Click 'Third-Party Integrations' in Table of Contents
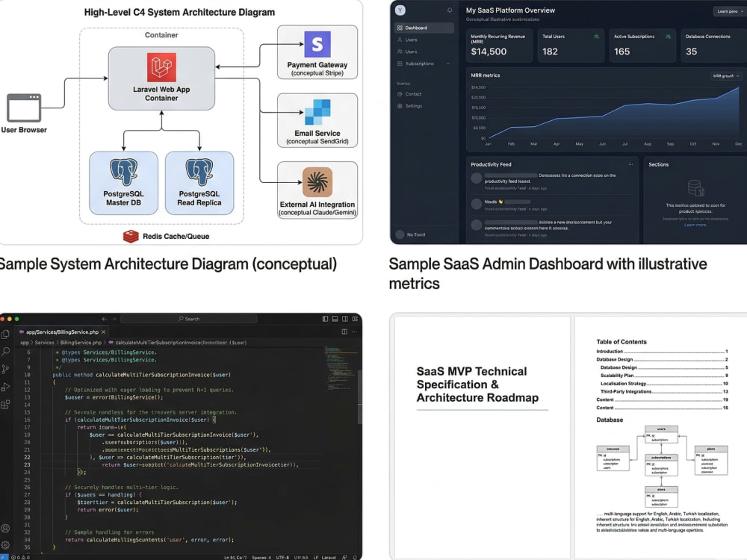 coord(625,391)
